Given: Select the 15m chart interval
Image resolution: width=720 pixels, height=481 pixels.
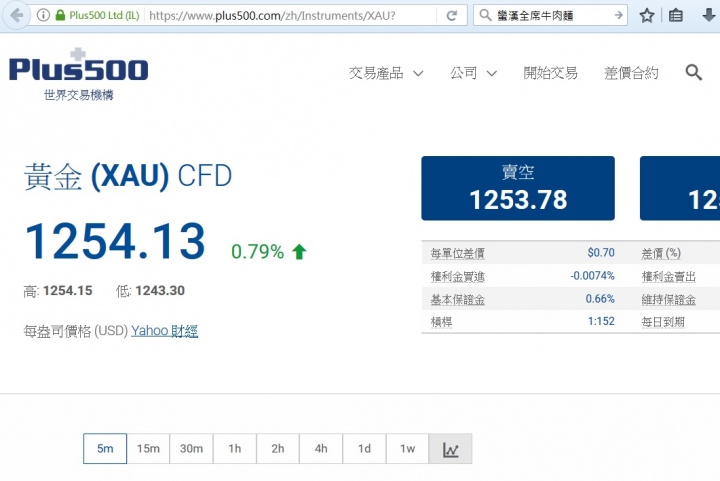Looking at the screenshot, I should pos(148,448).
